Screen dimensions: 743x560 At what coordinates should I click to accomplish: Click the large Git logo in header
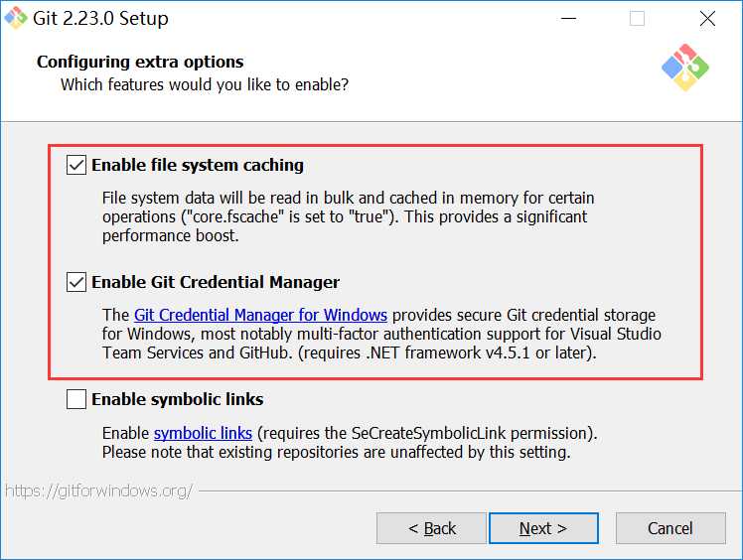685,68
